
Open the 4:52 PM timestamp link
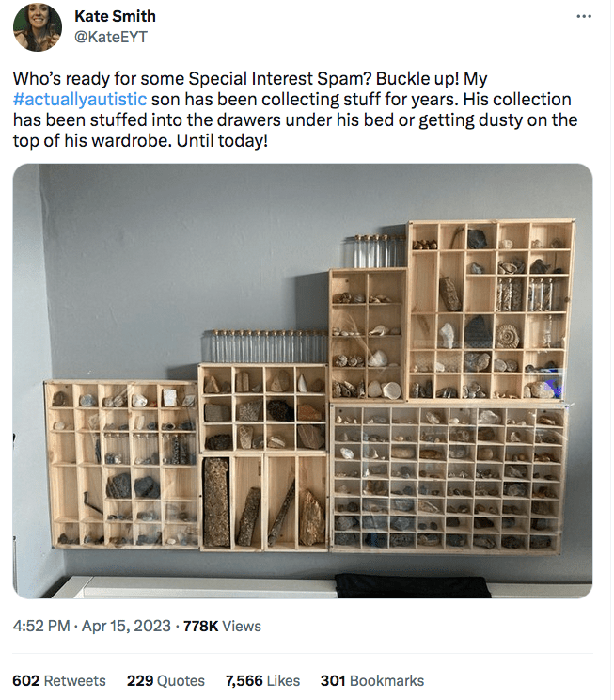click(x=41, y=626)
